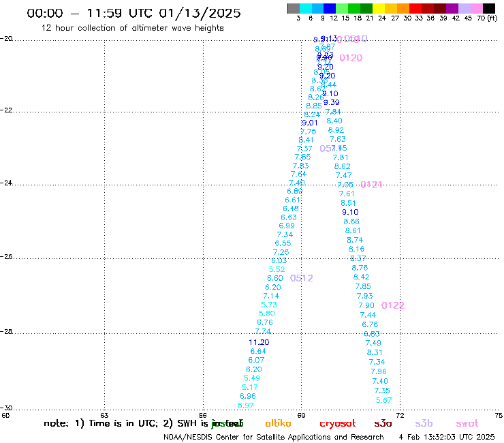Click the '12 hour collection of altimeter' subtitle
The height and width of the screenshot is (443, 504).
(x=132, y=28)
